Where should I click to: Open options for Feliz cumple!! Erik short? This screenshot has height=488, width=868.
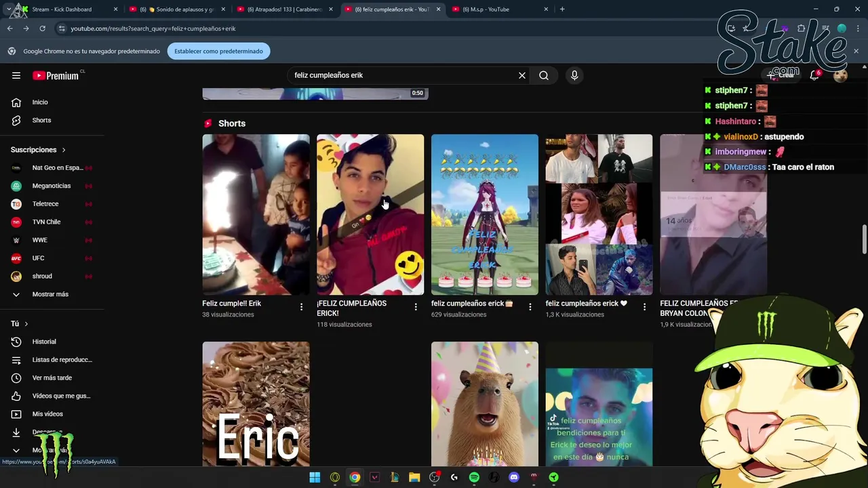(x=301, y=307)
